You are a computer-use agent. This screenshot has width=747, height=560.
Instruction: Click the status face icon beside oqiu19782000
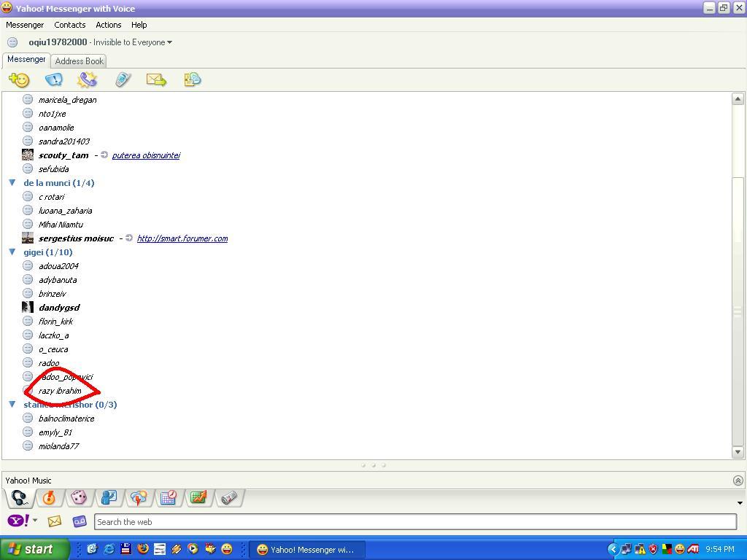13,42
